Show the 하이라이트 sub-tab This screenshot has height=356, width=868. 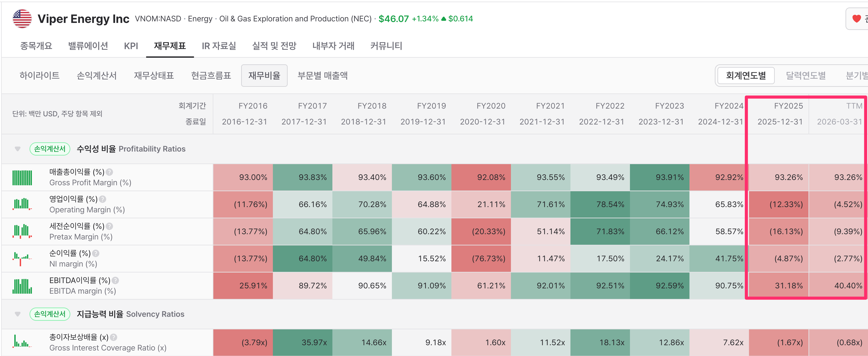click(x=39, y=75)
